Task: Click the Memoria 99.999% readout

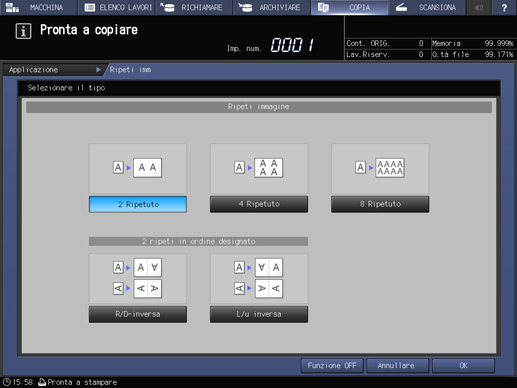Action: coord(473,43)
